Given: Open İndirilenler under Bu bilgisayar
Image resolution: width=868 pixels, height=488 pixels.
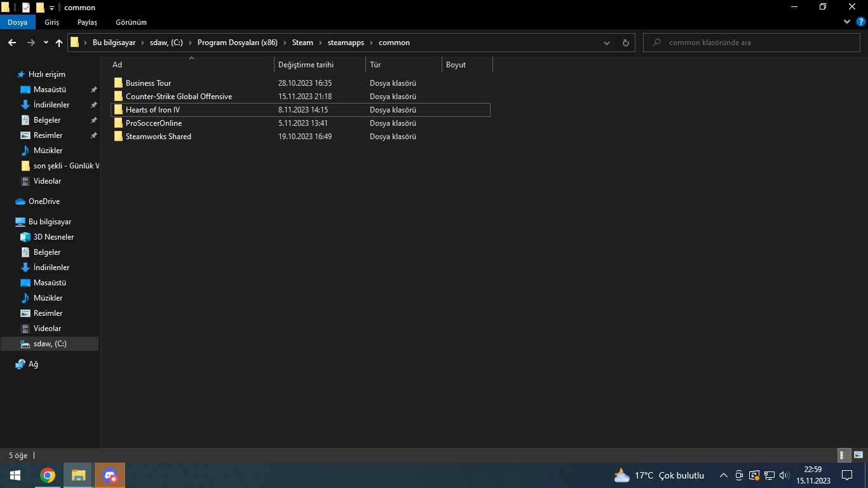Looking at the screenshot, I should (51, 268).
